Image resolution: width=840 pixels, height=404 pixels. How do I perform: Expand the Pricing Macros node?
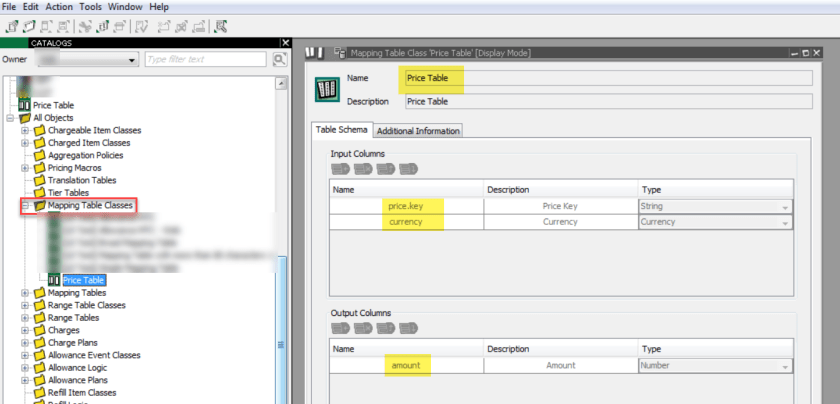[25, 168]
